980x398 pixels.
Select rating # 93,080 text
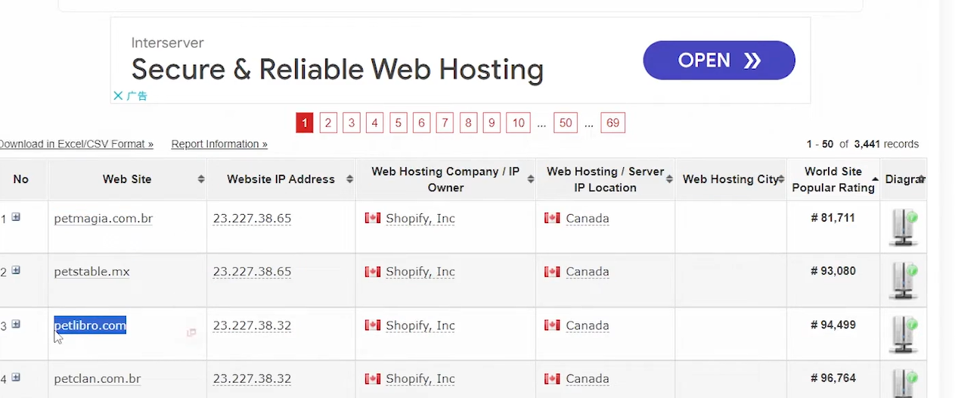pyautogui.click(x=833, y=271)
